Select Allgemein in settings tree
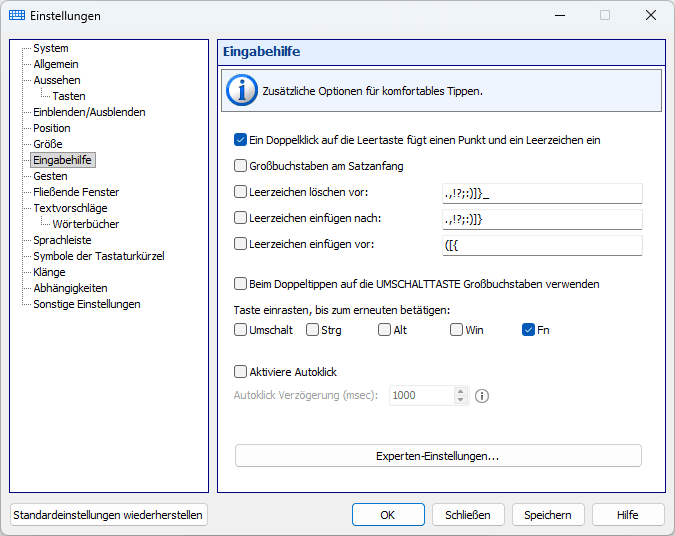Screen dimensions: 675x536 pyautogui.click(x=56, y=64)
